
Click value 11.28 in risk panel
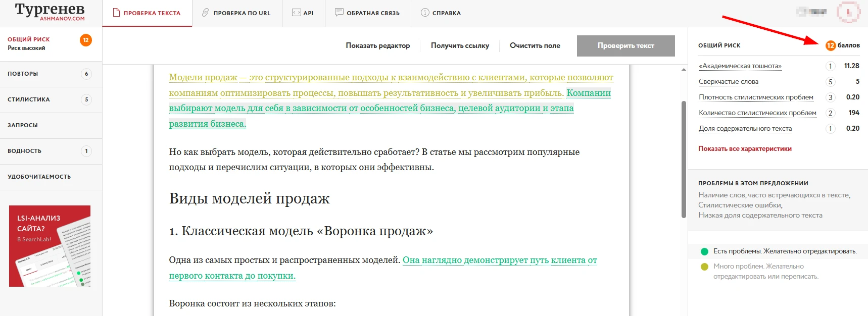851,66
